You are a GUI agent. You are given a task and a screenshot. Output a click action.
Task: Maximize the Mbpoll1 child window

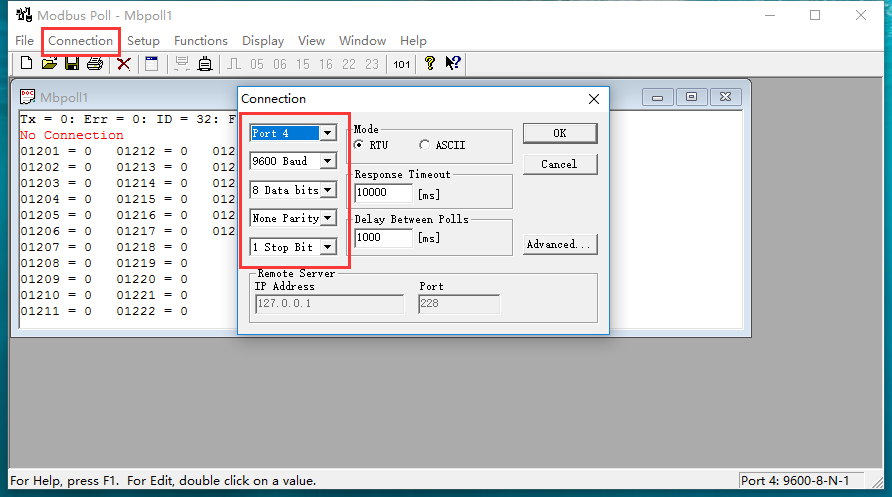click(691, 97)
